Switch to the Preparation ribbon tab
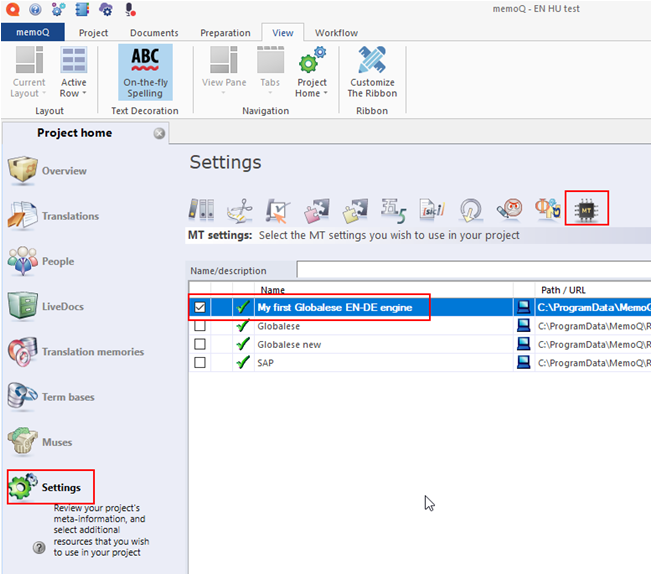Viewport: 652px width, 575px height. pyautogui.click(x=225, y=33)
